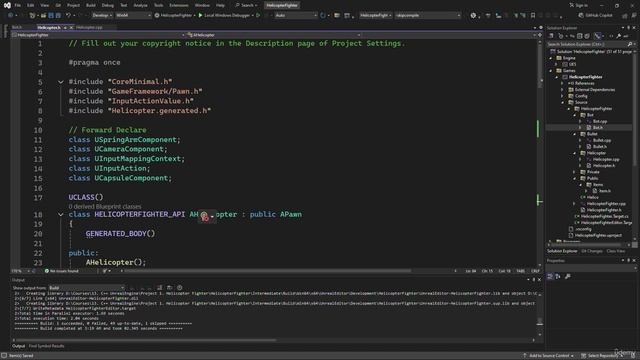Collapse the includes region at line 5

click(x=61, y=82)
